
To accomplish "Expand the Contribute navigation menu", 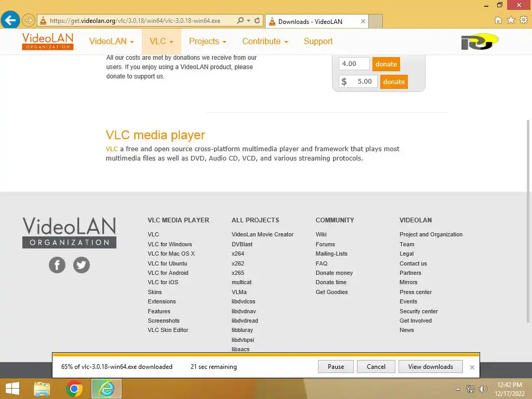I will point(265,42).
